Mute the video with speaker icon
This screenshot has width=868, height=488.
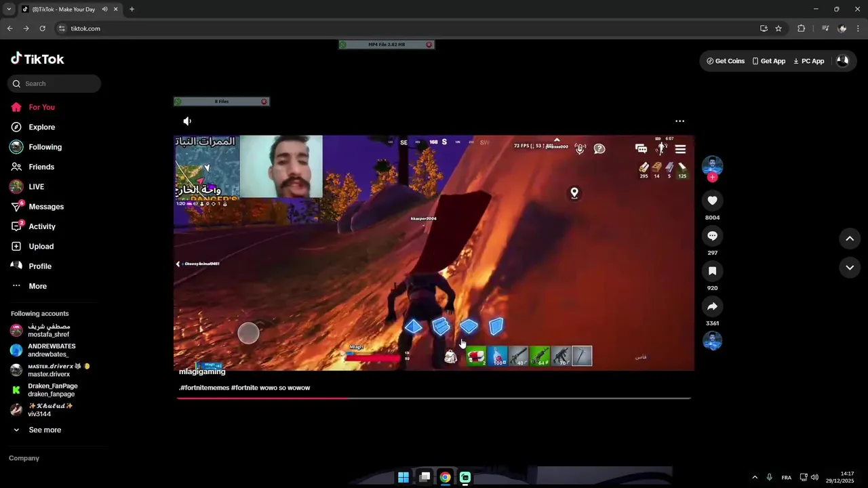[187, 121]
